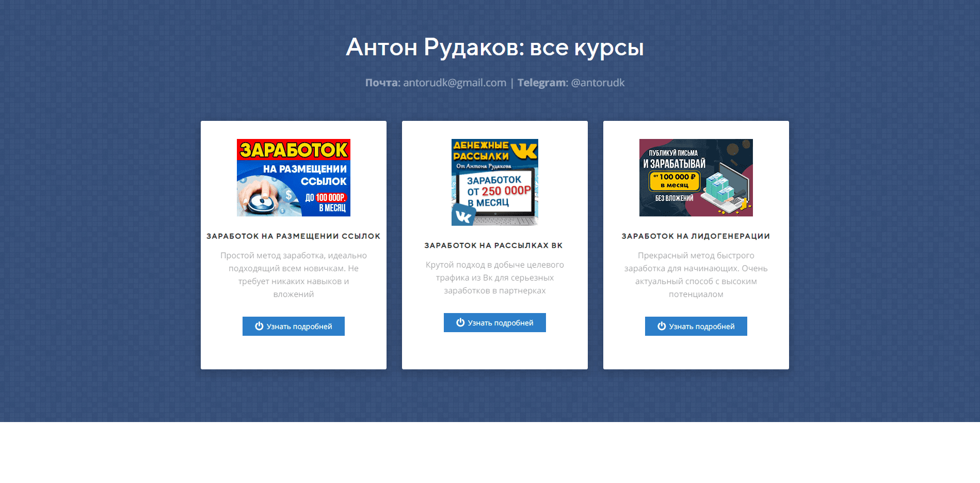
Task: Select the heading 'ЗАРАБОТОК НА РАЗМЕЩЕНИИ ССЫЛОК'
Action: point(293,236)
